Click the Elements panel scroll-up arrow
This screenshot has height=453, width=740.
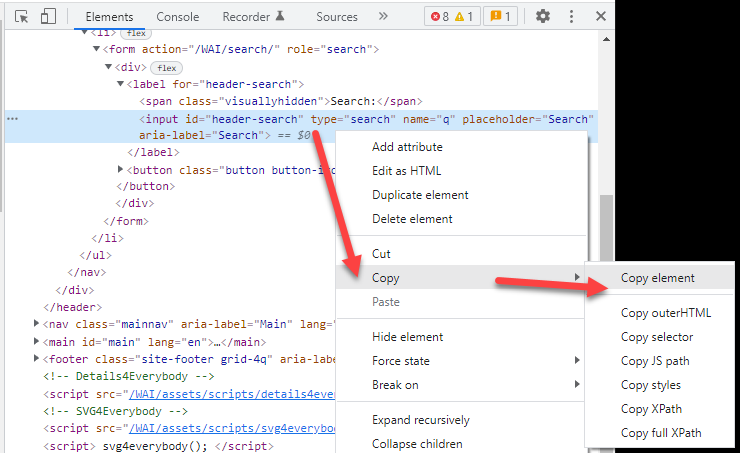point(606,39)
